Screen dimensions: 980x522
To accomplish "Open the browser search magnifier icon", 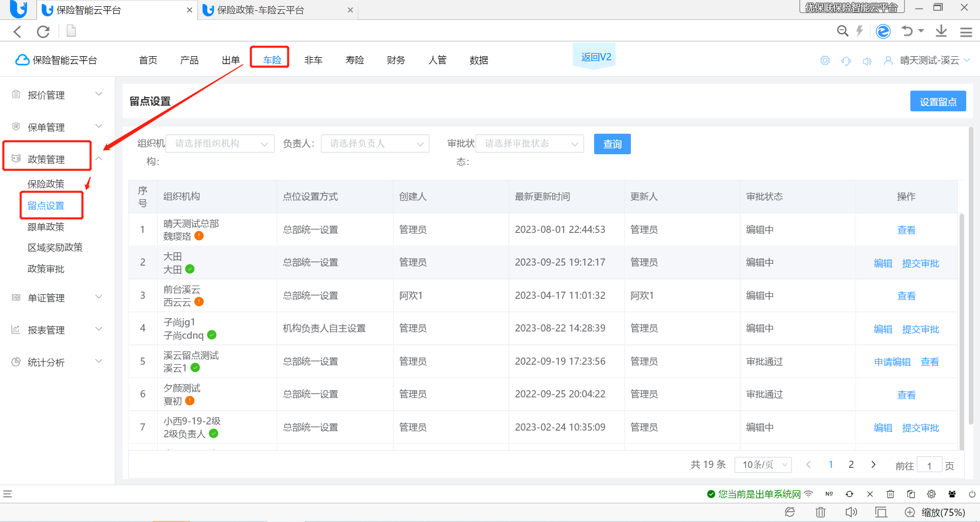I will (x=843, y=31).
